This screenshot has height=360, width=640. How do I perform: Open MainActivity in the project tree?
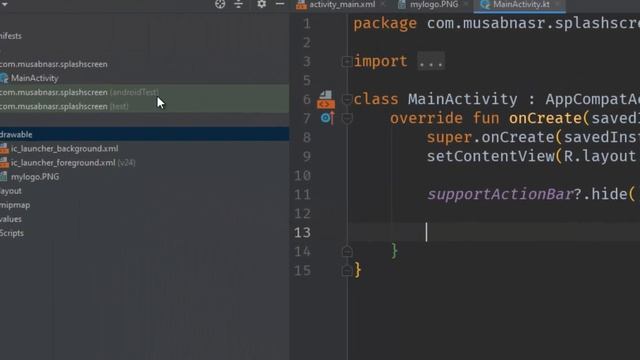(x=35, y=78)
